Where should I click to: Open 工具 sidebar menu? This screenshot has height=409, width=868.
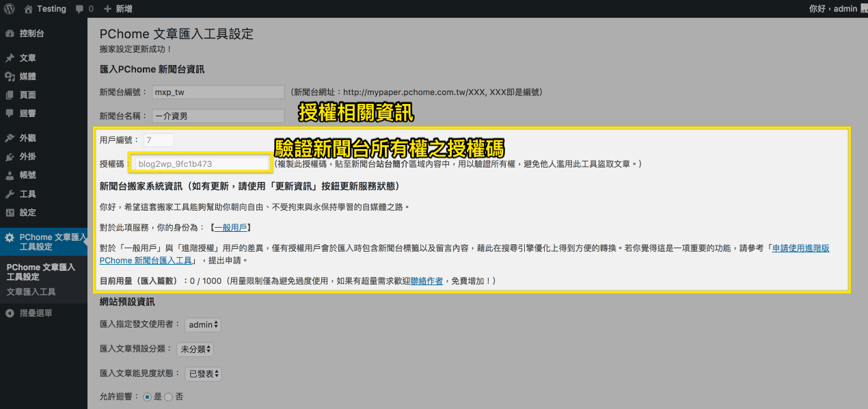(44, 194)
